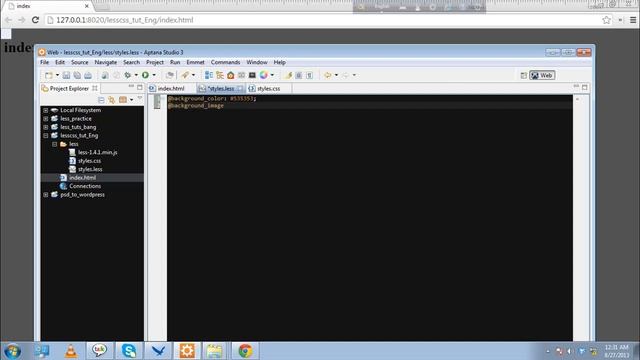Open the Project Explorer view menu triangle
This screenshot has height=360, width=640.
(x=140, y=98)
